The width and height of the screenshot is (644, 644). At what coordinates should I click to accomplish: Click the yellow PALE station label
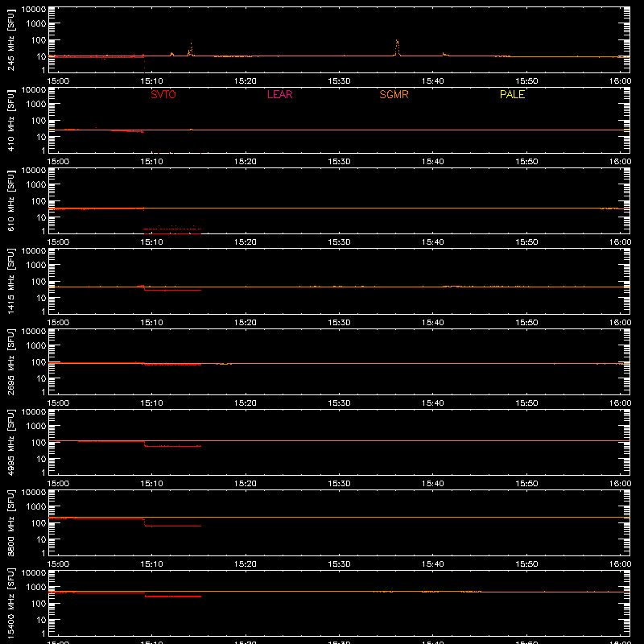coord(512,94)
